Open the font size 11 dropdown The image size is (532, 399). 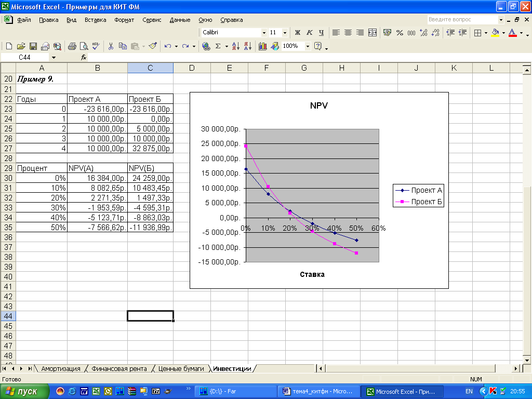pyautogui.click(x=285, y=33)
